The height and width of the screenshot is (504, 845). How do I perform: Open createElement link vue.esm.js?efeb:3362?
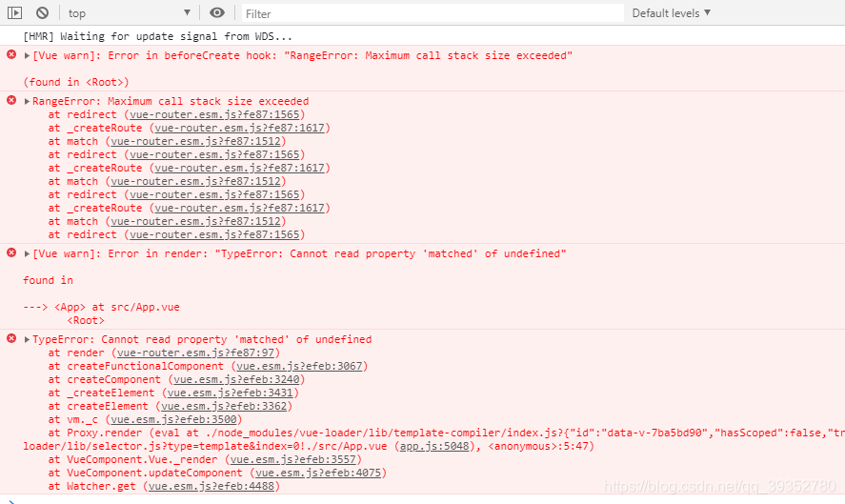(x=224, y=407)
